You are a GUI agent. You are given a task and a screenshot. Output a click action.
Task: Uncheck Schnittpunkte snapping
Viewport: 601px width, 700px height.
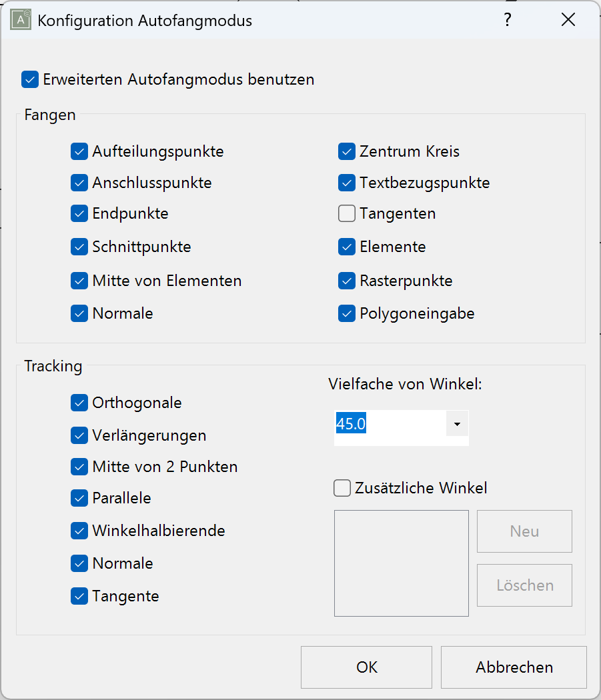(79, 247)
